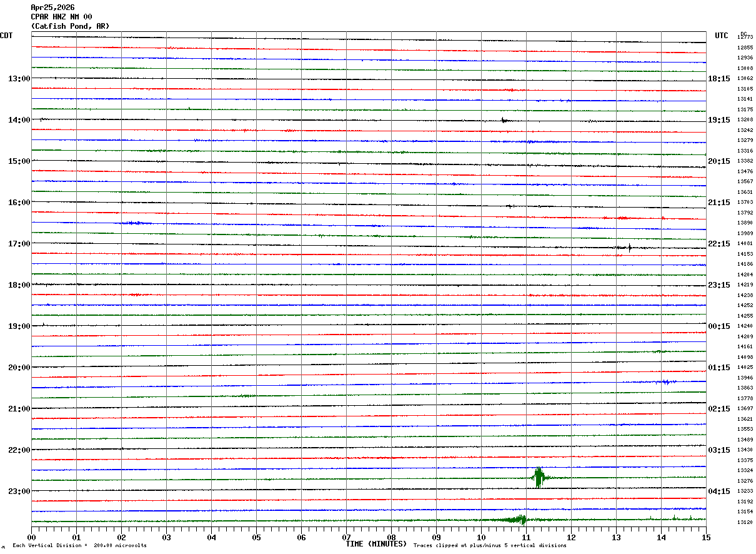Click the station code "CPAR HNZ NM 00"
Screen dimensions: 756x554
click(x=61, y=17)
